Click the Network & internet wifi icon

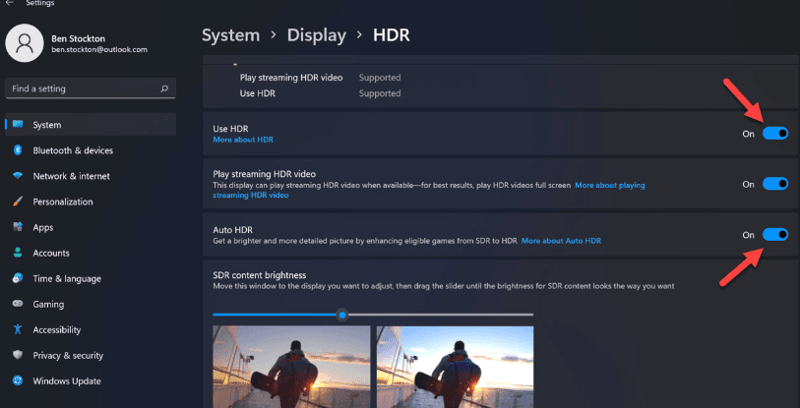(17, 176)
